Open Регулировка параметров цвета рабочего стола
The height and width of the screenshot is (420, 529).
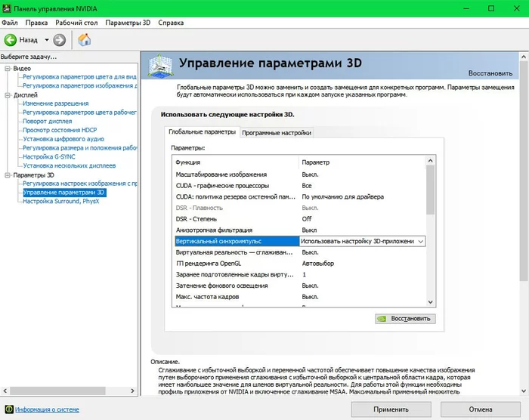(79, 113)
